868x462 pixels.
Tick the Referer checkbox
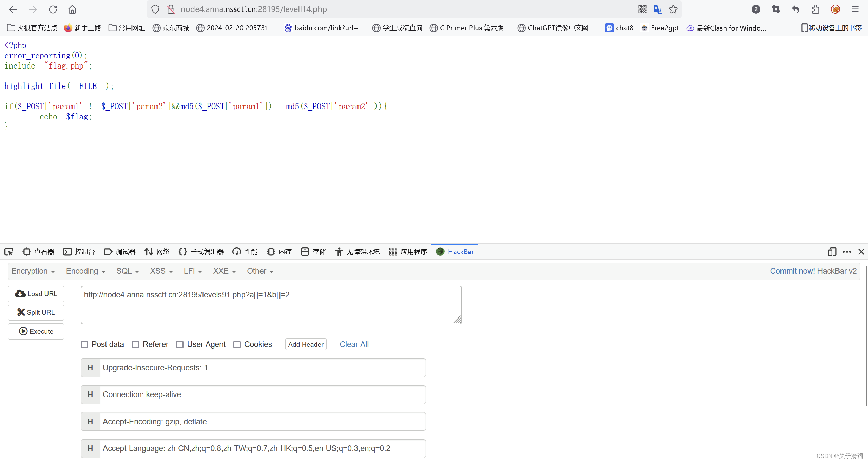click(x=136, y=345)
